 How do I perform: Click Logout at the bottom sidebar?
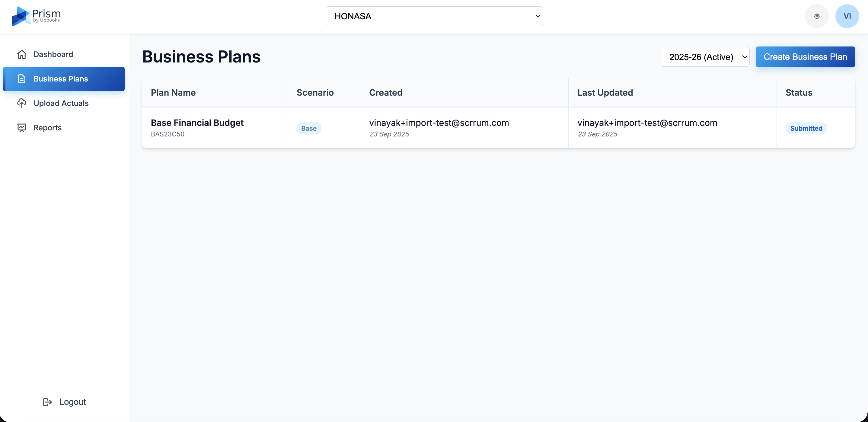click(x=64, y=402)
